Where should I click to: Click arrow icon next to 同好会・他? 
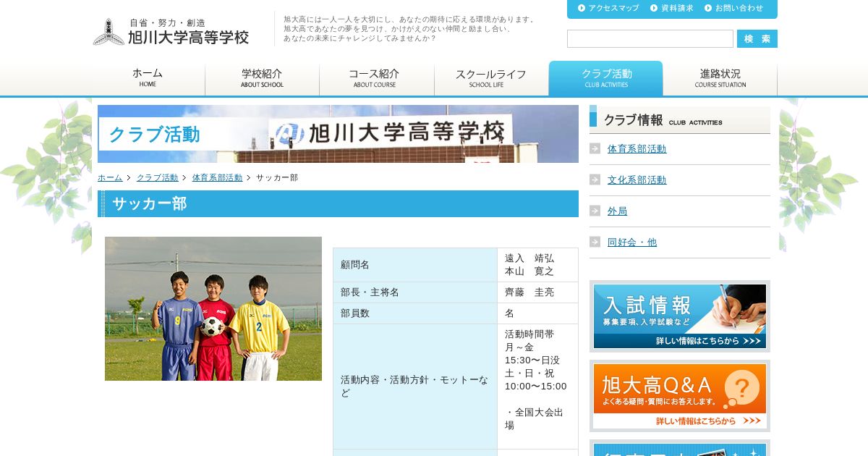coord(595,242)
